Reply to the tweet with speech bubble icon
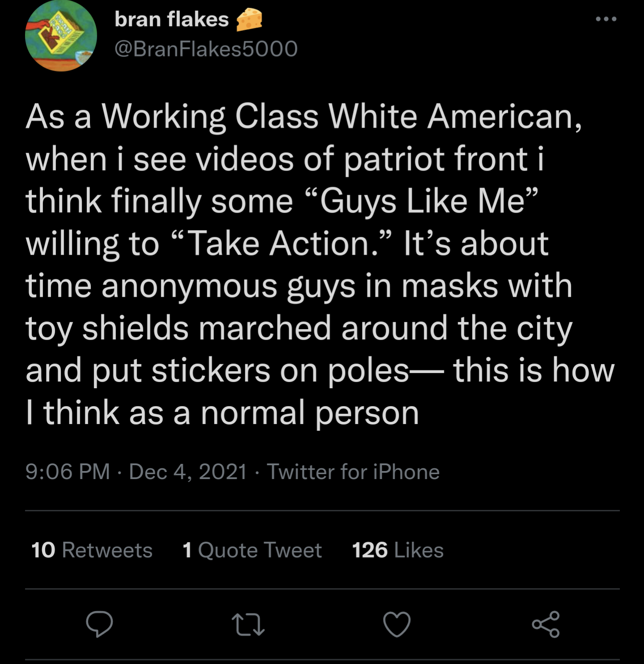Viewport: 644px width, 664px height. coord(99,624)
